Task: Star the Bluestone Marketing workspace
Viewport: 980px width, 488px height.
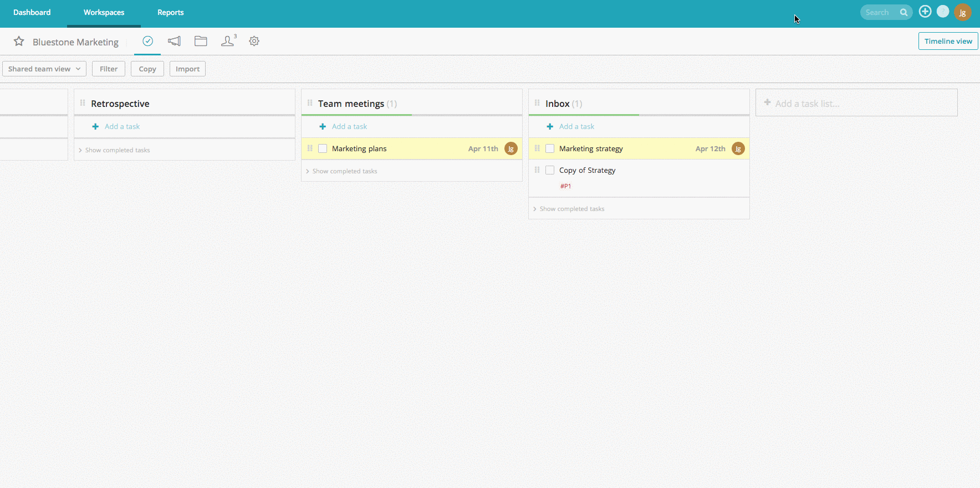Action: pyautogui.click(x=19, y=42)
